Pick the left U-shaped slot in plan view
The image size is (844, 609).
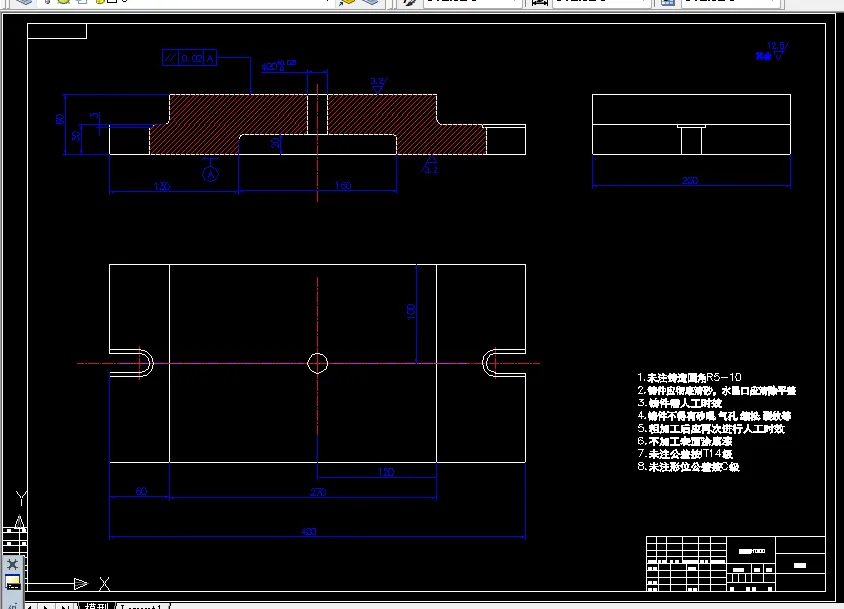coord(131,363)
